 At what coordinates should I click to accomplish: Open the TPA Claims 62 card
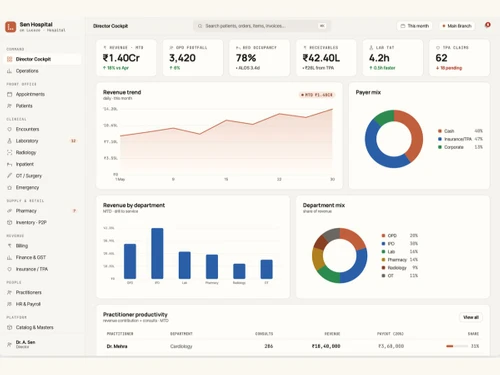[x=459, y=58]
